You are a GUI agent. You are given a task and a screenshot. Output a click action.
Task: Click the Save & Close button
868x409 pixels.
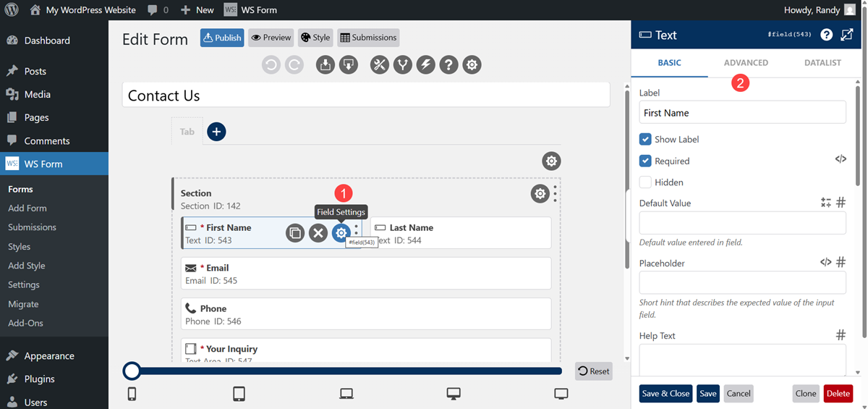pyautogui.click(x=665, y=394)
